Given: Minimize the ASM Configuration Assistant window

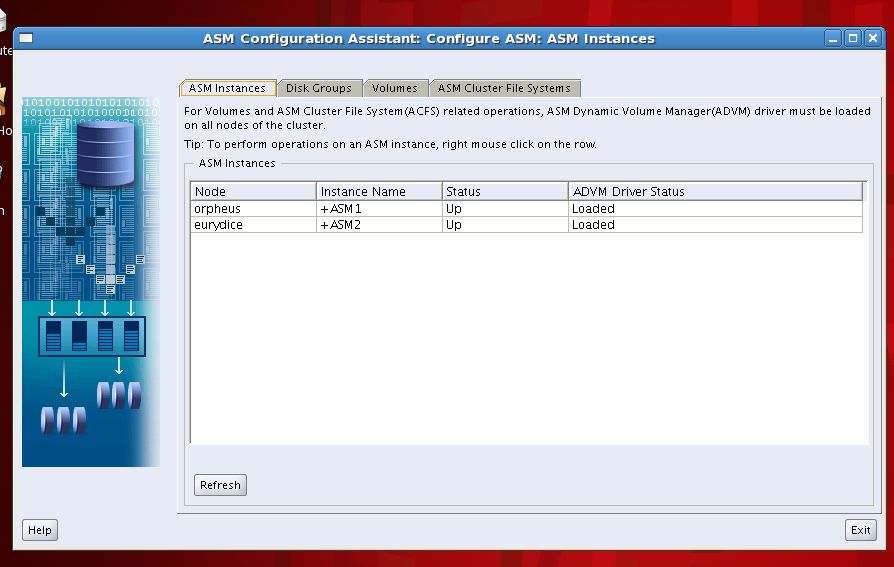Looking at the screenshot, I should pos(833,39).
